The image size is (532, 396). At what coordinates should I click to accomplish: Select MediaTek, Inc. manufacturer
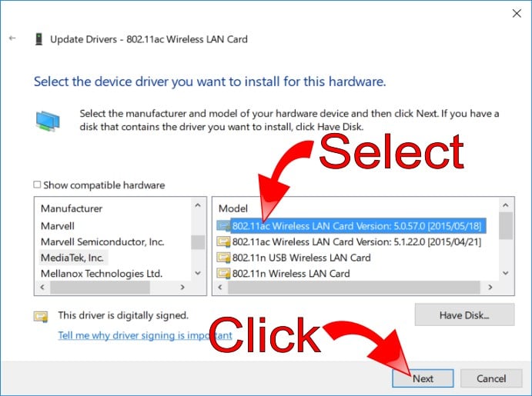[72, 258]
